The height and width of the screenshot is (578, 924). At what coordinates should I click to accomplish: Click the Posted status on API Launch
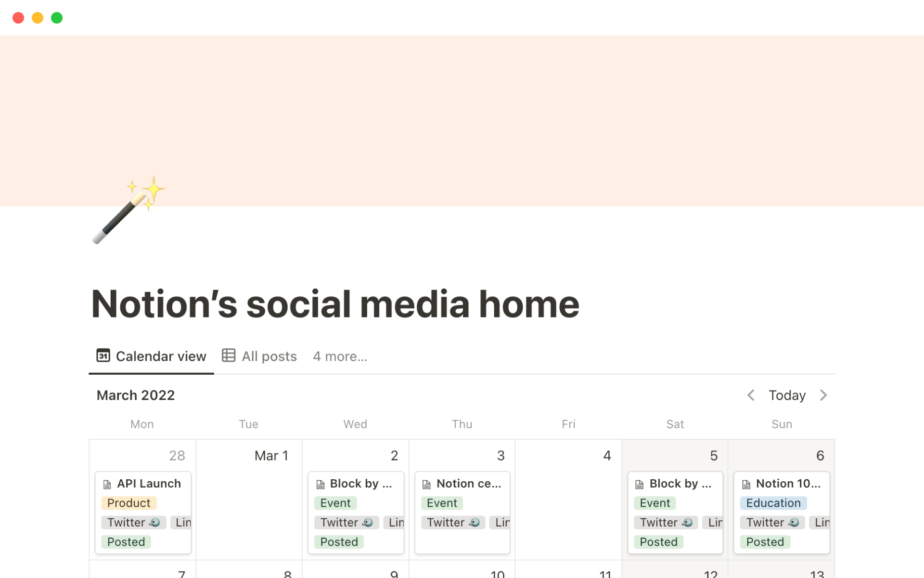pos(126,542)
